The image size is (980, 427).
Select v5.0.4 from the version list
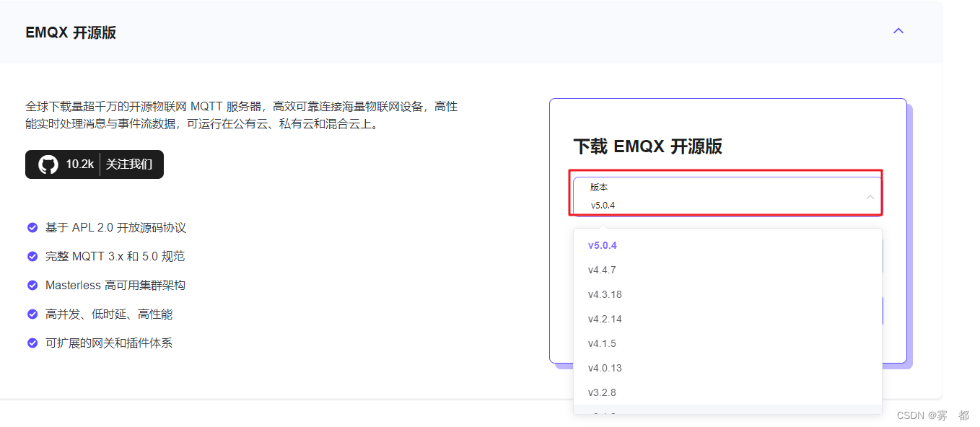click(602, 245)
